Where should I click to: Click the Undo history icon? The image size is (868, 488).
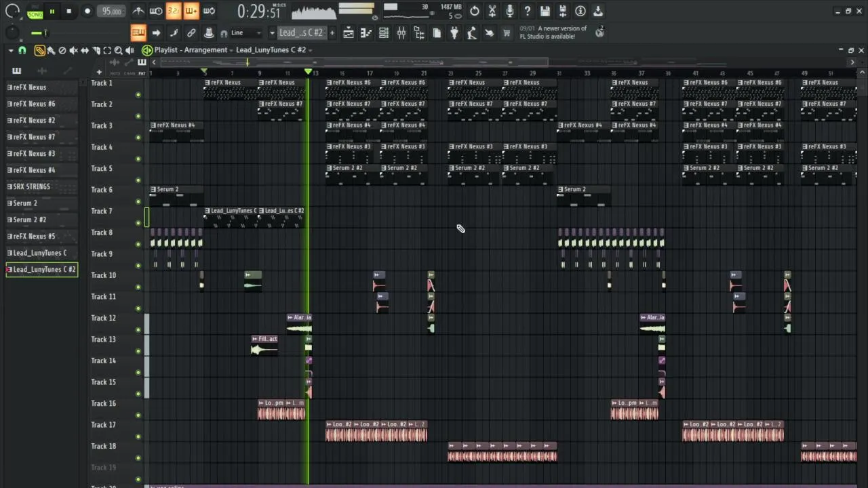pos(475,12)
